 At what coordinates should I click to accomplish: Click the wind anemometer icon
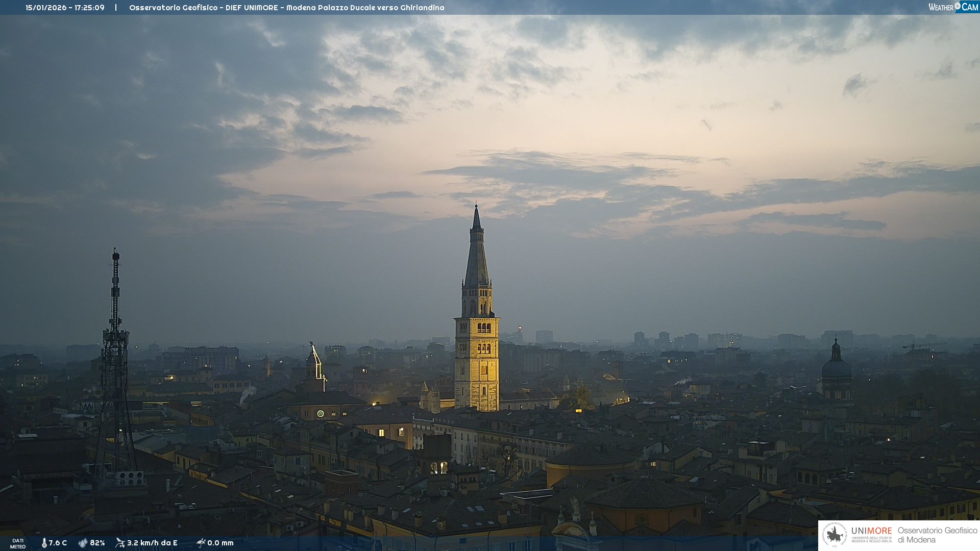point(120,543)
